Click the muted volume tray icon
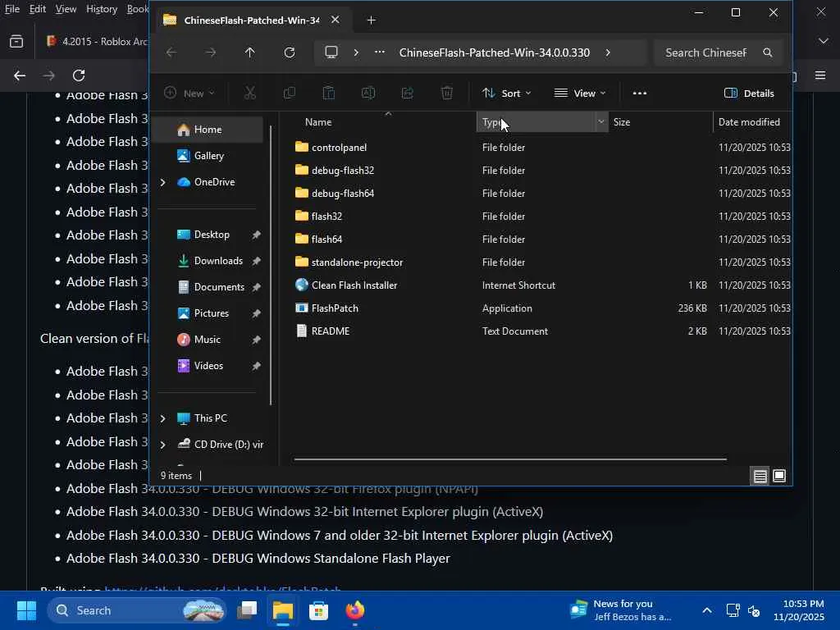The image size is (840, 630). click(x=754, y=610)
